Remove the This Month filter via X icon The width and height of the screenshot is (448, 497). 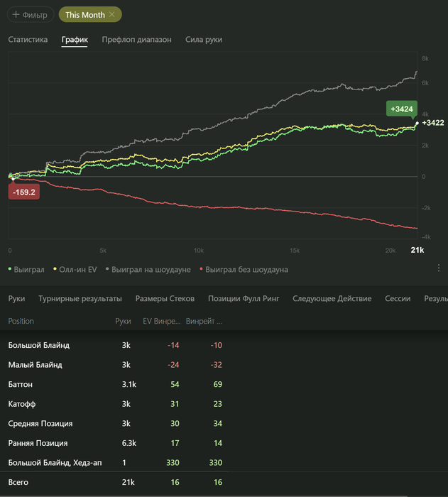pos(112,15)
